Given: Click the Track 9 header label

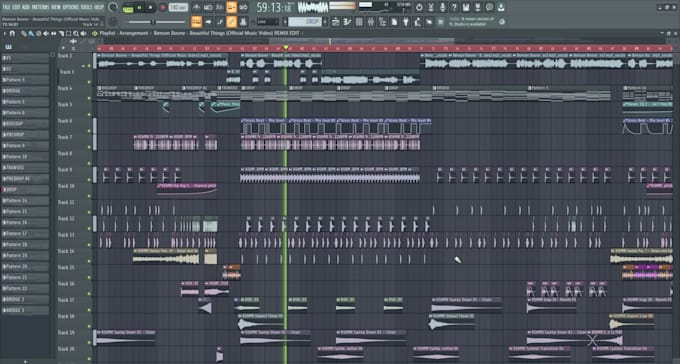Looking at the screenshot, I should 66,170.
